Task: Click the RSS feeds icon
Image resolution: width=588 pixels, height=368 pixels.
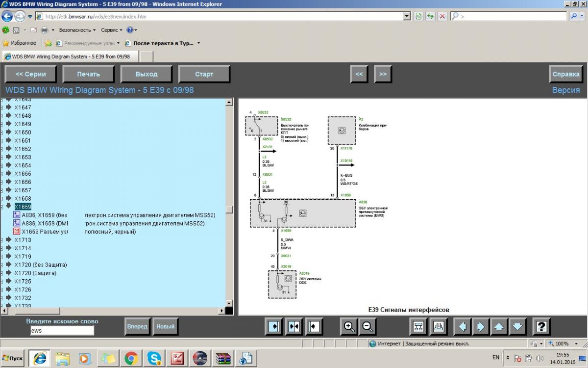Action: [16, 30]
